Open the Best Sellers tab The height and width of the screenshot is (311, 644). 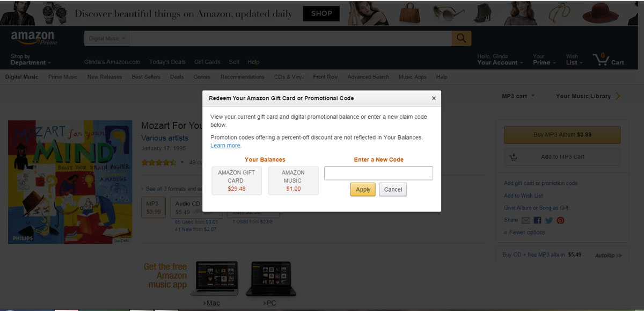(x=146, y=77)
